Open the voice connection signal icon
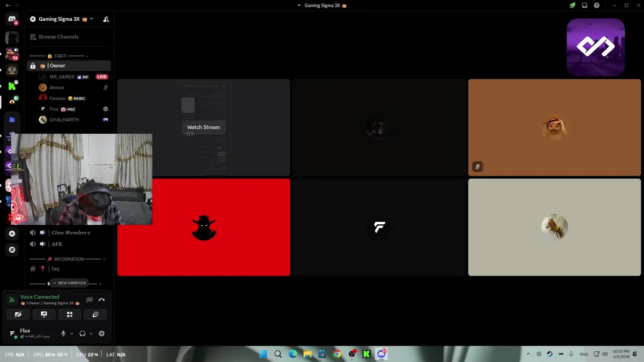The image size is (644, 362). pyautogui.click(x=12, y=300)
